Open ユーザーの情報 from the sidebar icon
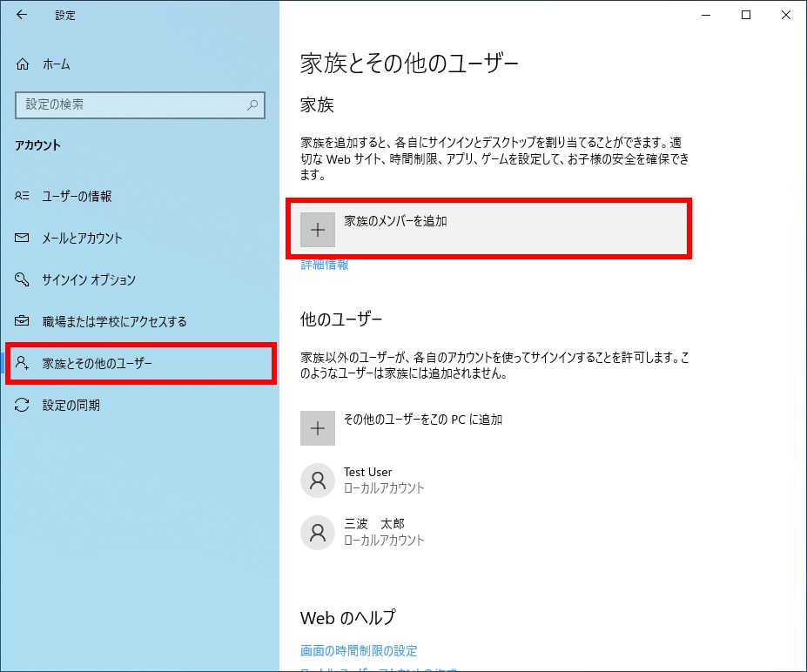 pyautogui.click(x=22, y=196)
